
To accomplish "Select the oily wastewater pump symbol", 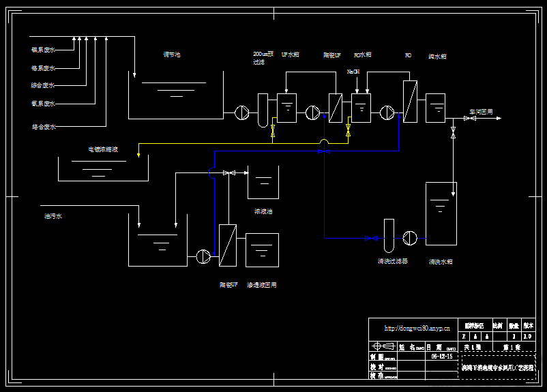I will click(x=203, y=257).
